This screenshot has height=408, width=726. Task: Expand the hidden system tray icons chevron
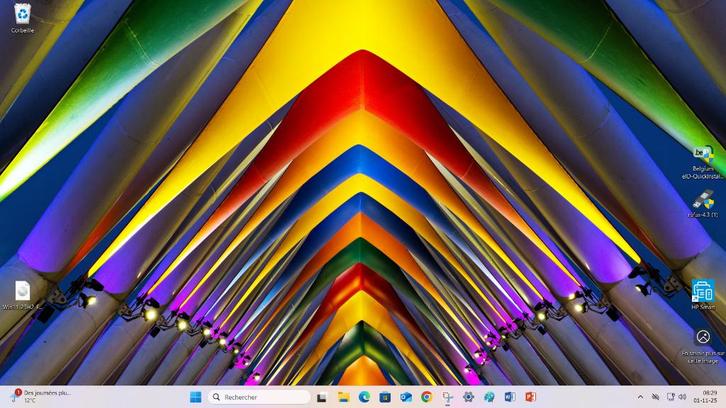point(640,397)
